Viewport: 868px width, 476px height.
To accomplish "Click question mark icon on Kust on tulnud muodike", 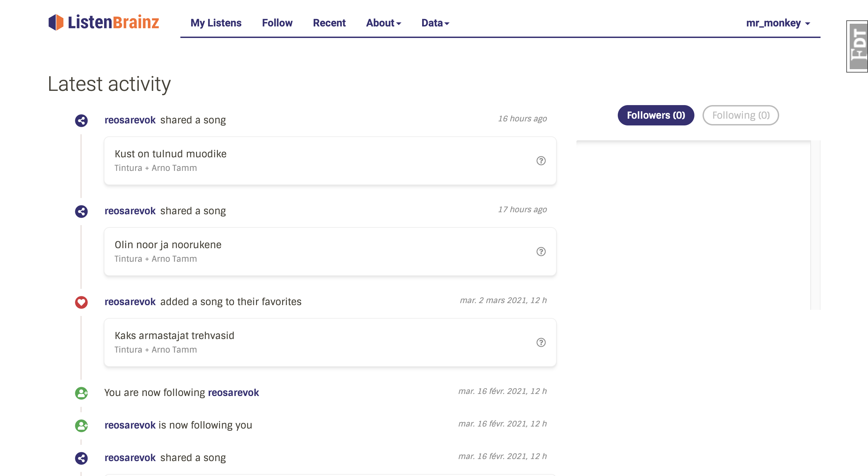I will click(541, 161).
